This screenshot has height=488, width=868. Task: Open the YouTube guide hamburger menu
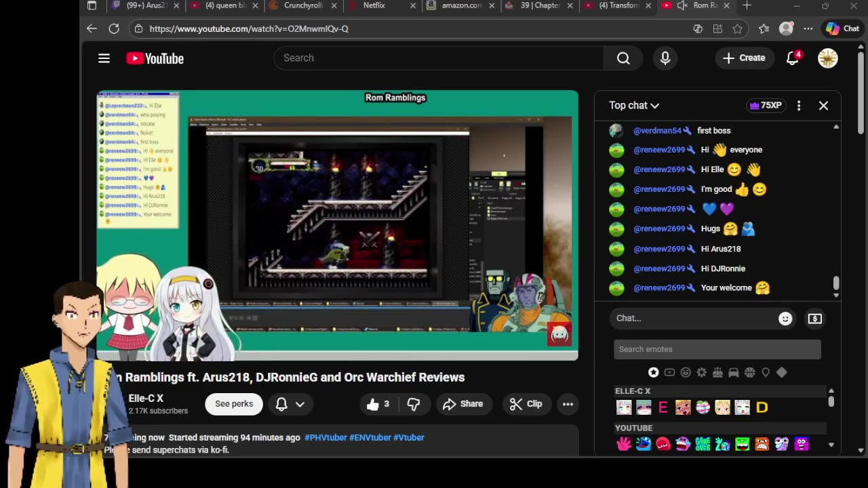104,58
